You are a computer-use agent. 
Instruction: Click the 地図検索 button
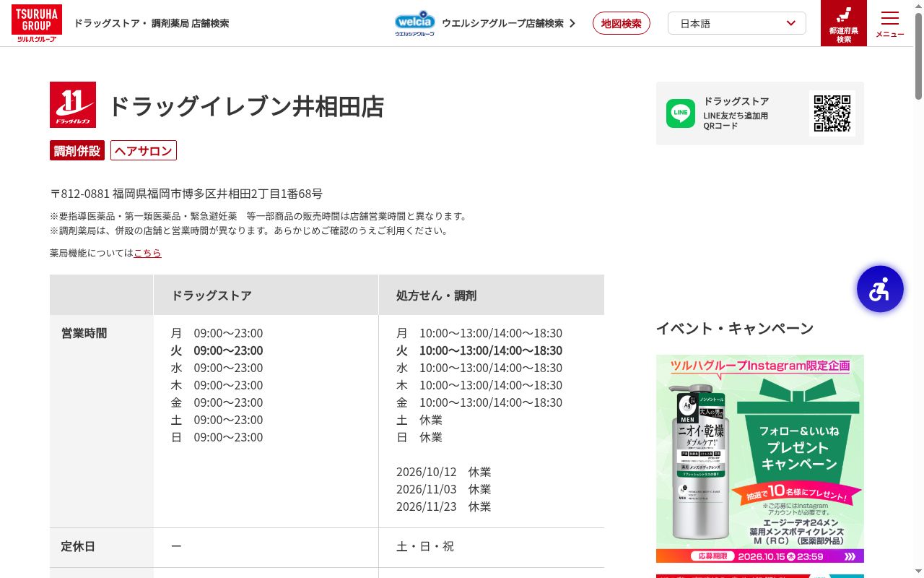click(x=622, y=23)
